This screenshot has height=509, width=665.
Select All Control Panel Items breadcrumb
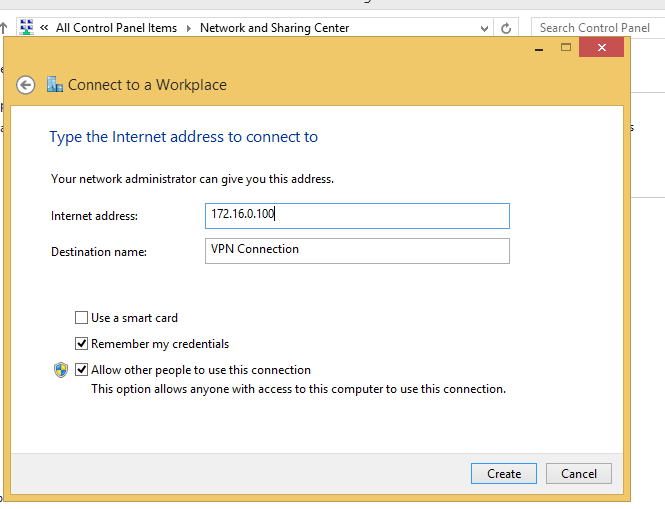[116, 28]
